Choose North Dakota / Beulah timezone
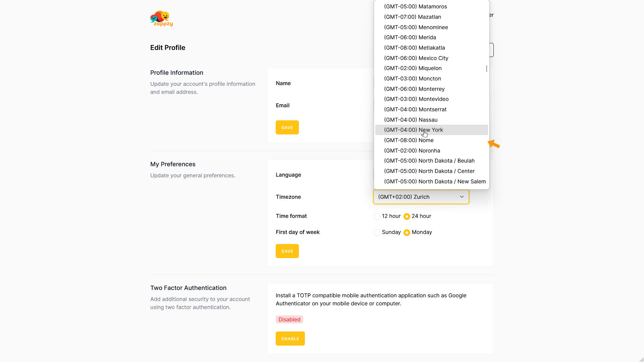This screenshot has height=362, width=644. [429, 161]
